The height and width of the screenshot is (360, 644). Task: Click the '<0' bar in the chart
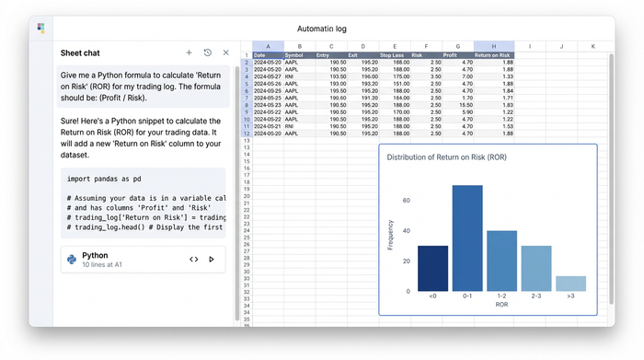click(433, 268)
